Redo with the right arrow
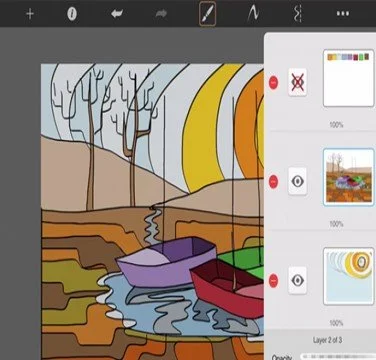Screen dimensions: 376x360 [x=161, y=14]
